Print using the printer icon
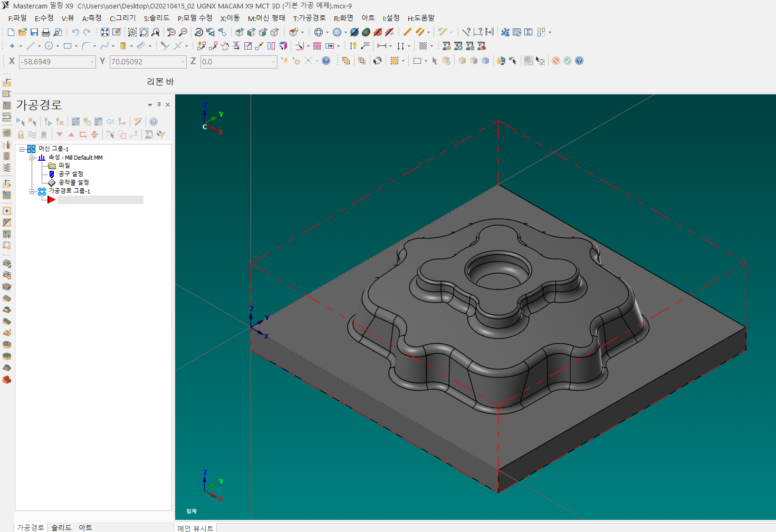 (x=46, y=32)
